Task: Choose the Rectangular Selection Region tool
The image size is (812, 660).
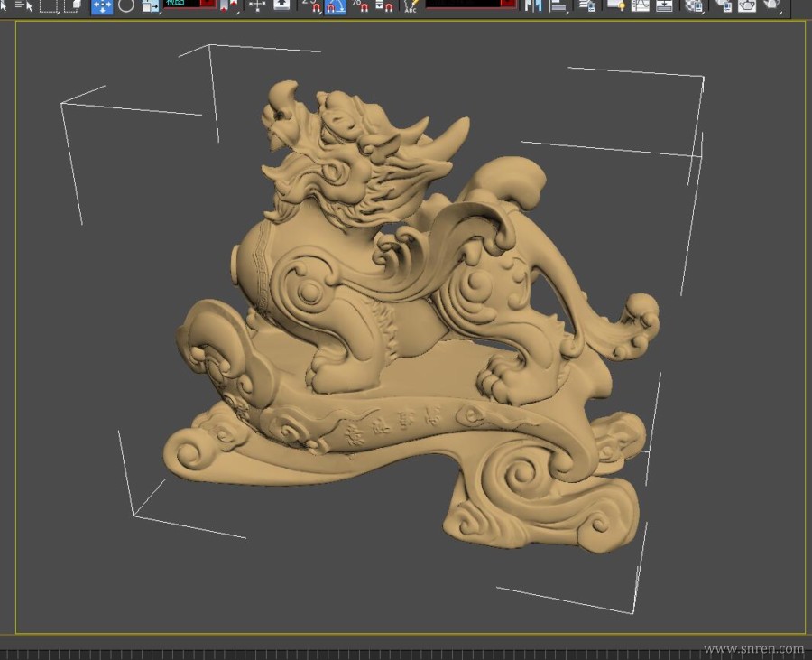Action: [x=48, y=5]
